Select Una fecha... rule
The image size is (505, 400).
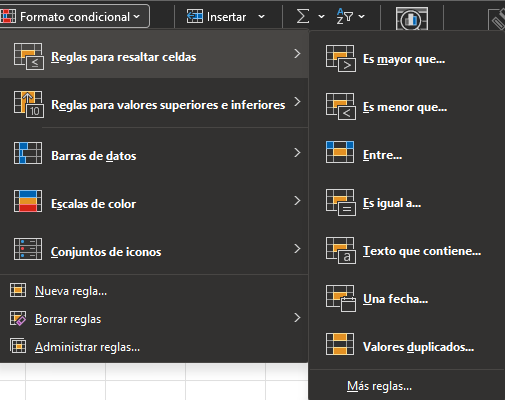(407, 299)
